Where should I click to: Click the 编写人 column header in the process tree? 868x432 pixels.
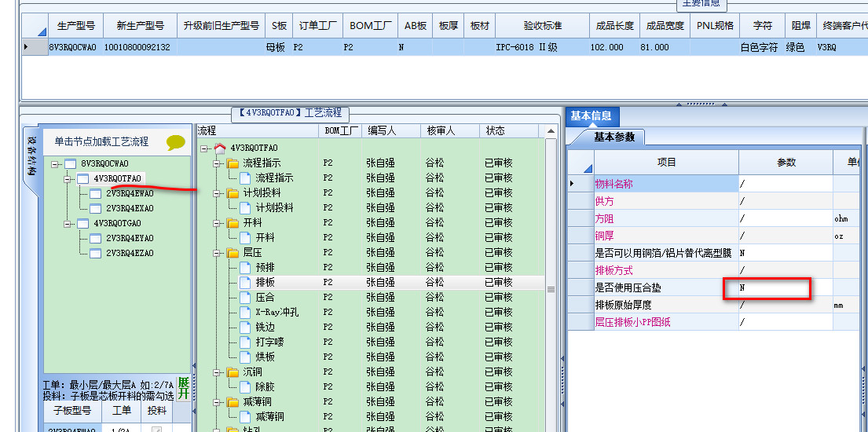(x=390, y=130)
